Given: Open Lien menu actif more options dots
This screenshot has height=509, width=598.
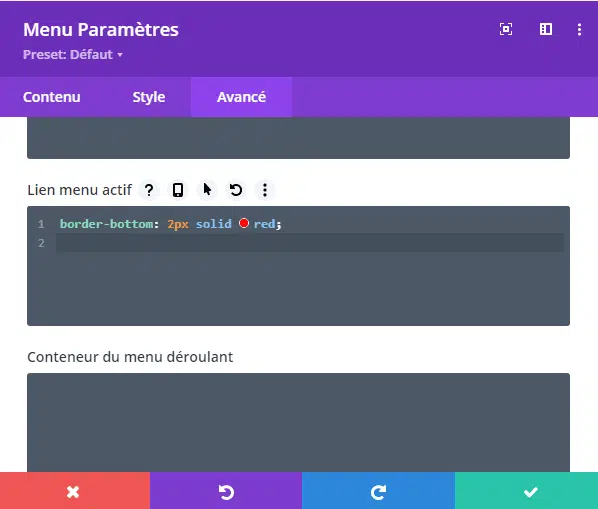Looking at the screenshot, I should click(265, 190).
